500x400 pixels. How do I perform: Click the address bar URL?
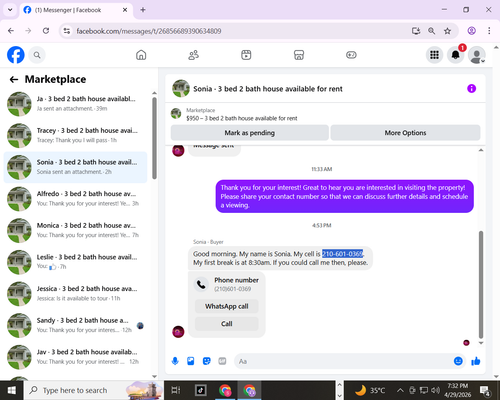(x=149, y=31)
